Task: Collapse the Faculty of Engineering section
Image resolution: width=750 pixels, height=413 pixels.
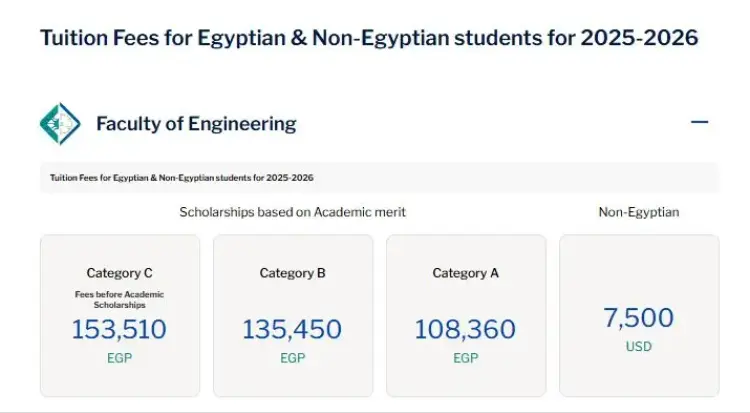Action: 699,123
